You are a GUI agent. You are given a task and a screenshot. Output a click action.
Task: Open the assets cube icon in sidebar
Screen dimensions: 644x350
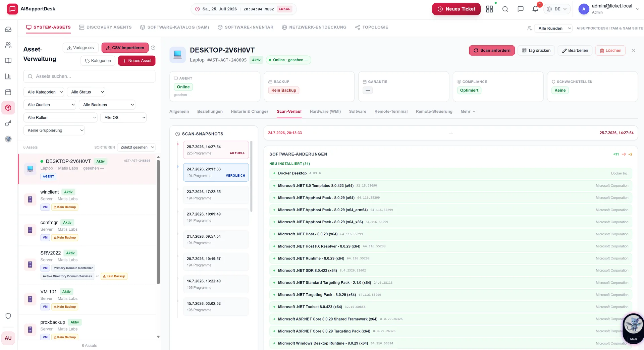[x=8, y=108]
